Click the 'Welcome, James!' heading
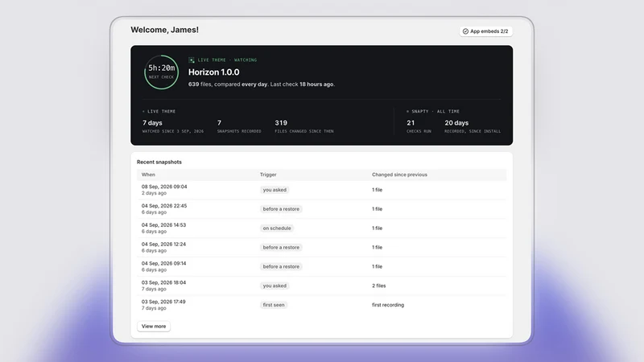Image resolution: width=644 pixels, height=362 pixels. tap(165, 30)
